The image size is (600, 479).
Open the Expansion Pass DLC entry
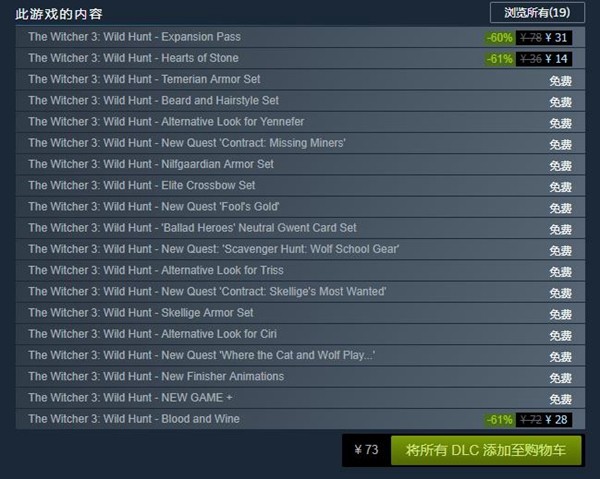300,37
